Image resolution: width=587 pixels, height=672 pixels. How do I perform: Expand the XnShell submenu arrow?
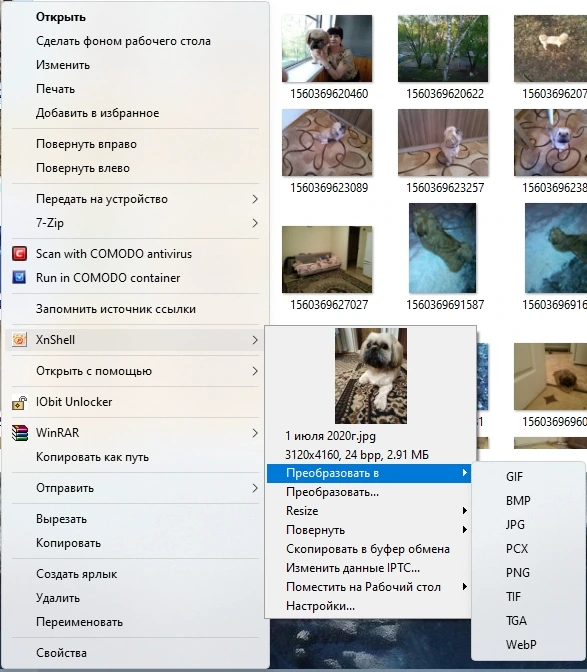click(x=255, y=340)
